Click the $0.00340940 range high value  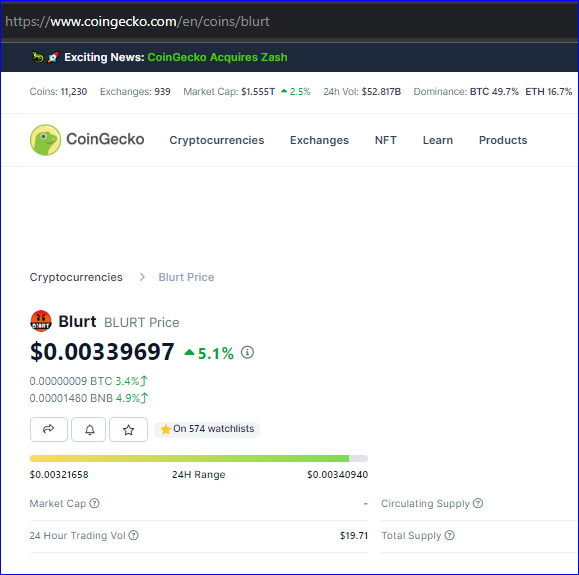coord(338,475)
